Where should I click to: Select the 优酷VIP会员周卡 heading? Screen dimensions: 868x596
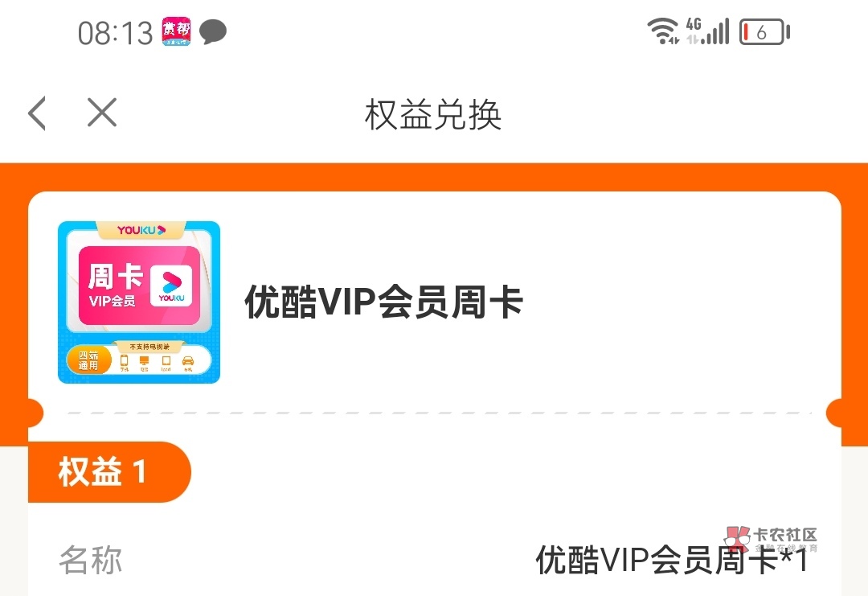tap(383, 302)
